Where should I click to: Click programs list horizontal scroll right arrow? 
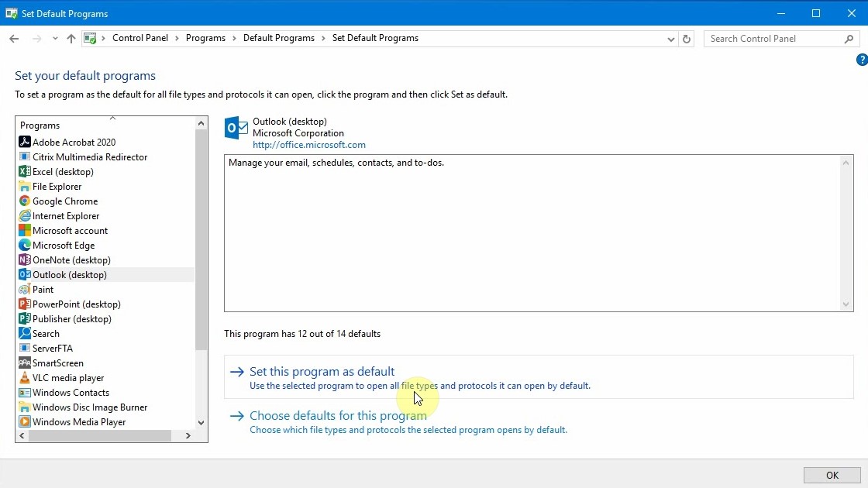tap(188, 435)
